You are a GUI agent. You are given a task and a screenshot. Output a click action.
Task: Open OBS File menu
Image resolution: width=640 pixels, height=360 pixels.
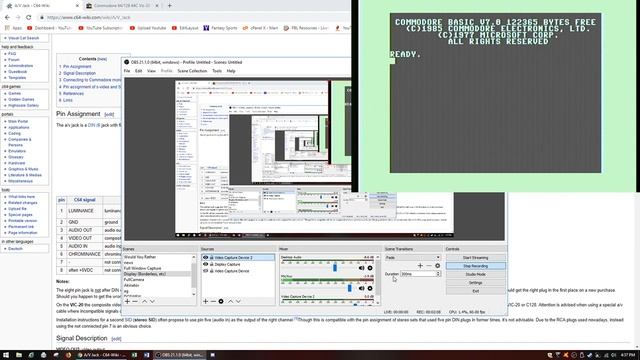(x=127, y=71)
